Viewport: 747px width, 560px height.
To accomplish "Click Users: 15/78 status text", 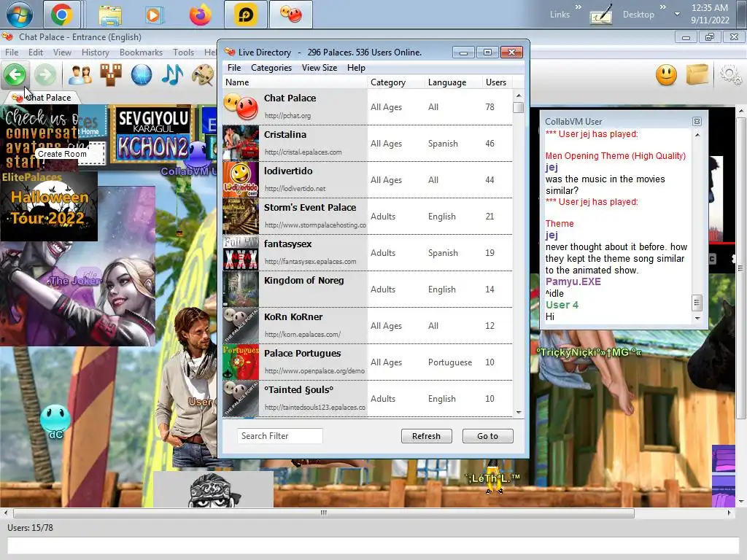I will tap(30, 528).
